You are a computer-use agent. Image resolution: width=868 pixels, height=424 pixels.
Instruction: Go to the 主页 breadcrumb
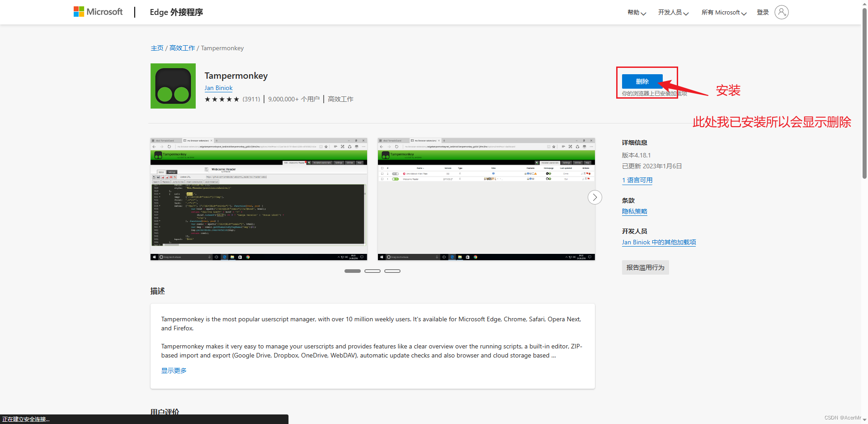click(157, 48)
